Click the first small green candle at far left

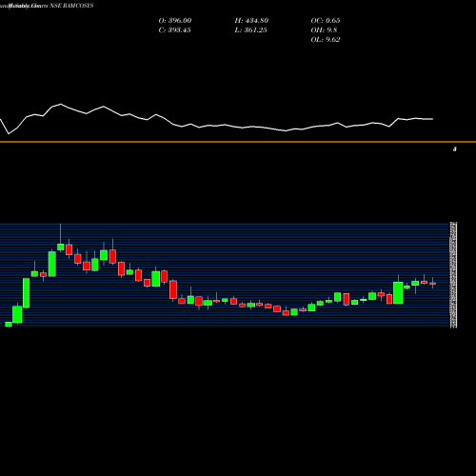click(x=9, y=324)
